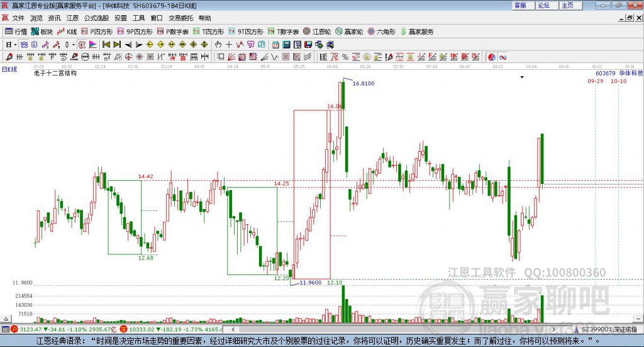This screenshot has height=347, width=644.
Task: Open the 文件 menu
Action: tap(18, 18)
